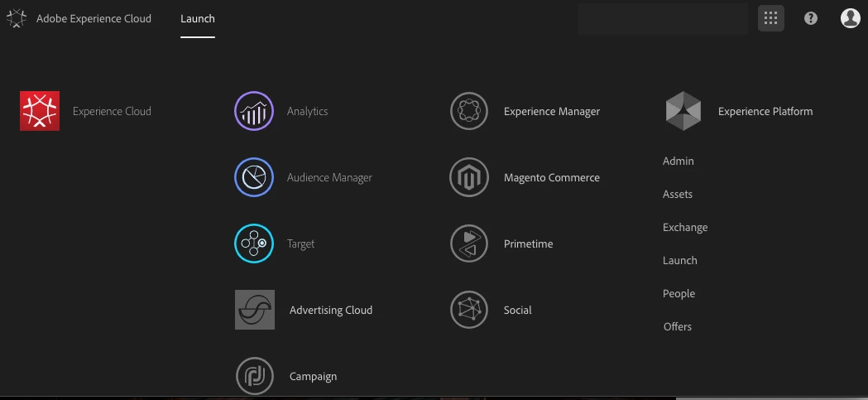This screenshot has width=868, height=400.
Task: Select the Launch tab in header
Action: click(x=198, y=18)
